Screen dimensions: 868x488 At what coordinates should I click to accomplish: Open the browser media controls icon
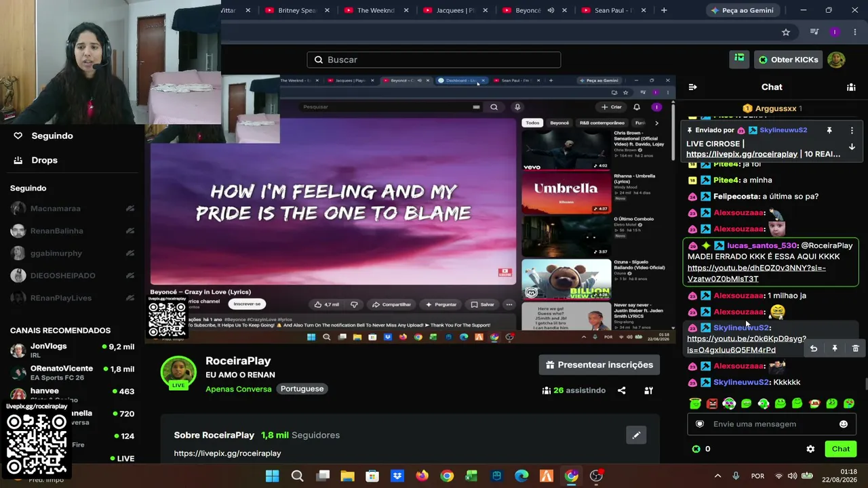814,32
